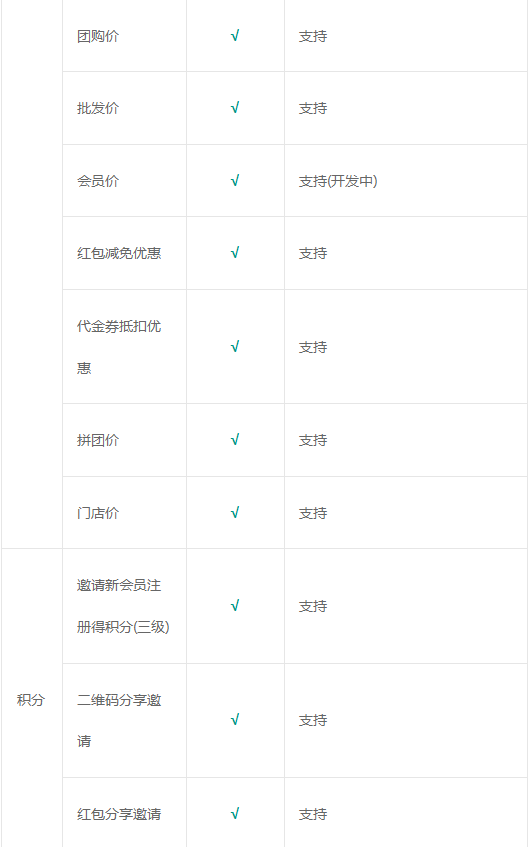The image size is (529, 847).
Task: Click the 红包减免优惠 label
Action: click(x=119, y=253)
